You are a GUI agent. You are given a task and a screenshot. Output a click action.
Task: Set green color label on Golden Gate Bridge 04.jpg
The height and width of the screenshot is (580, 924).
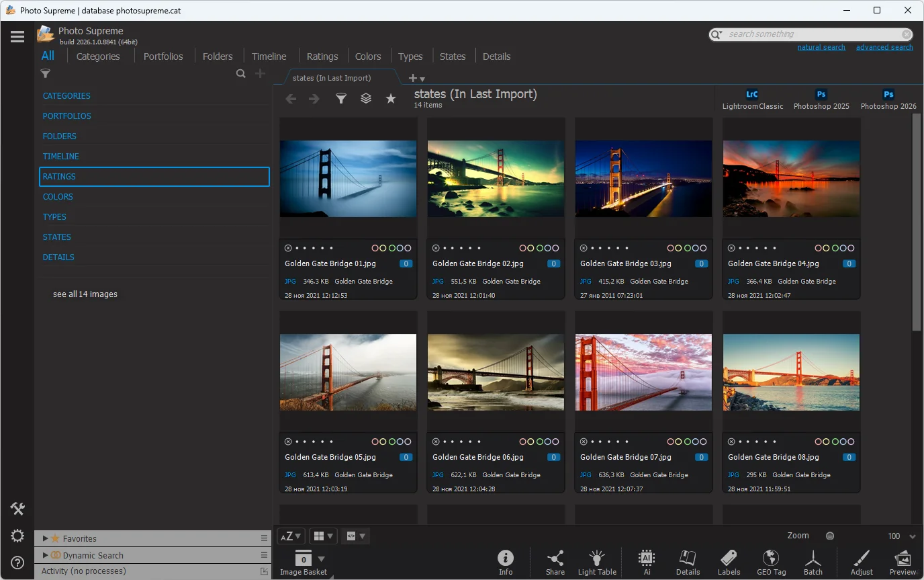[x=835, y=248]
